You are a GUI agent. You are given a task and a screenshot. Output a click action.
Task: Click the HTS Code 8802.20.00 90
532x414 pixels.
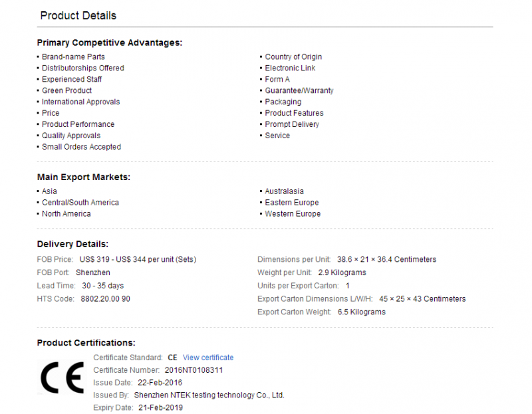coord(106,300)
